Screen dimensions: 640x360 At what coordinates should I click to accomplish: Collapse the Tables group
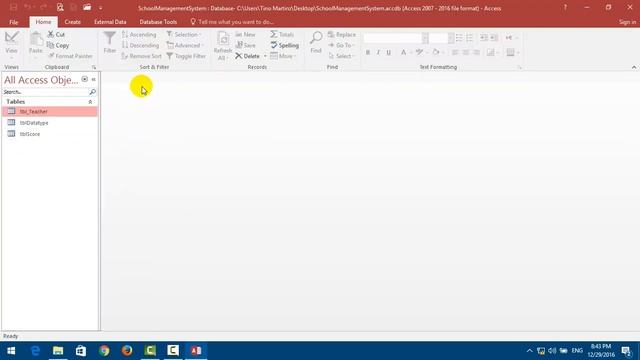(x=90, y=102)
